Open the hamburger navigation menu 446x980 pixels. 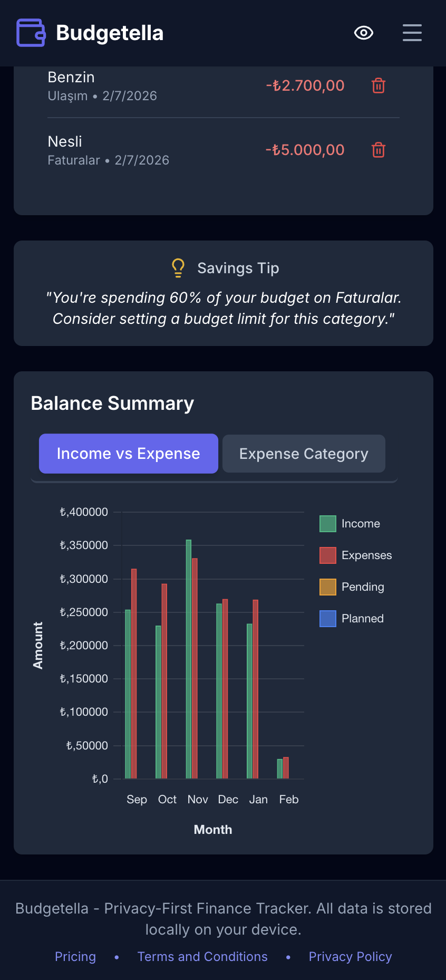point(412,33)
